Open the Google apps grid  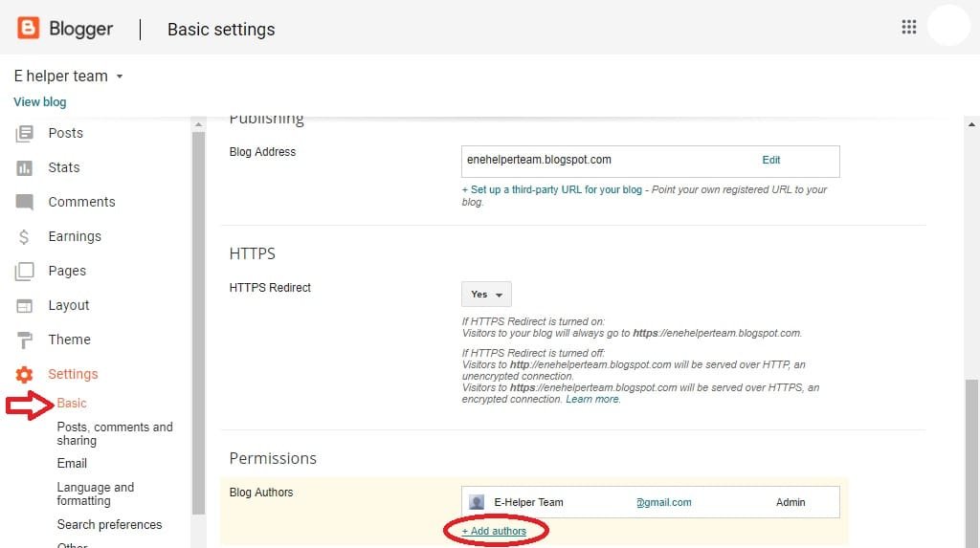(909, 27)
